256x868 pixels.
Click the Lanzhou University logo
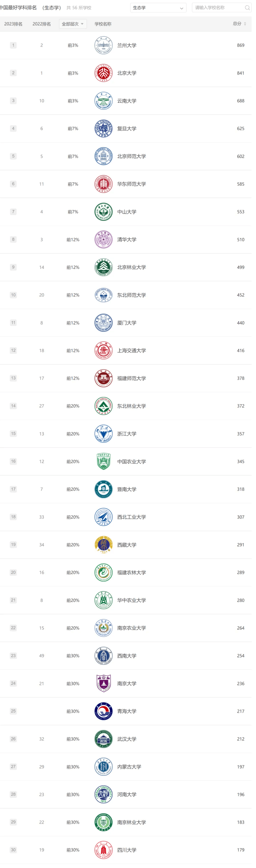[x=103, y=45]
